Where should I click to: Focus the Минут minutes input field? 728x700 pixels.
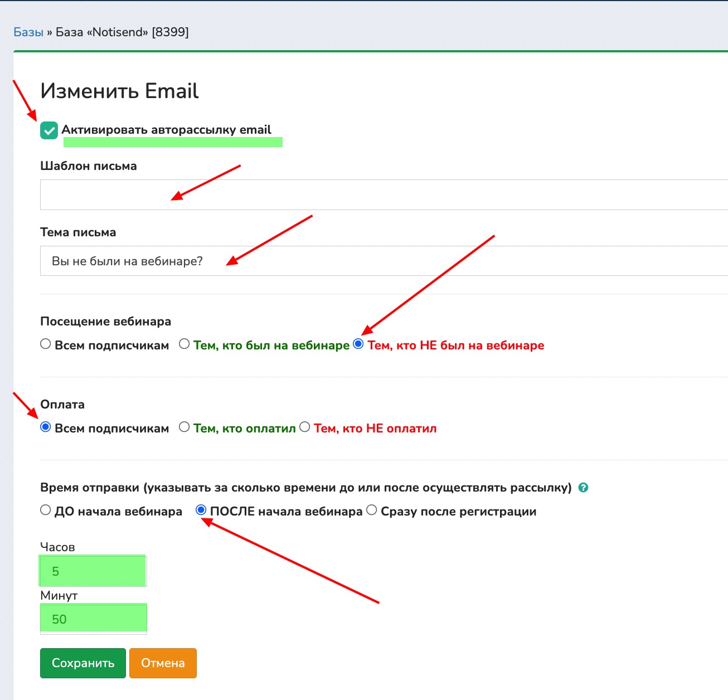point(93,619)
